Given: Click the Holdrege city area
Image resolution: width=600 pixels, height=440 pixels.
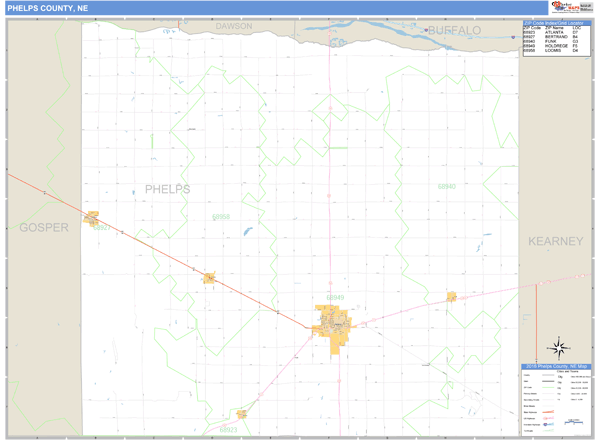Looking at the screenshot, I should point(333,327).
